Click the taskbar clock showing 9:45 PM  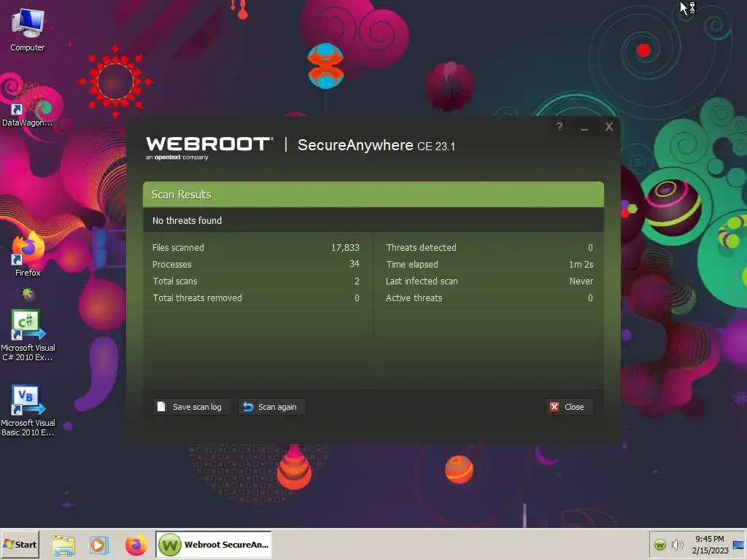(x=710, y=544)
